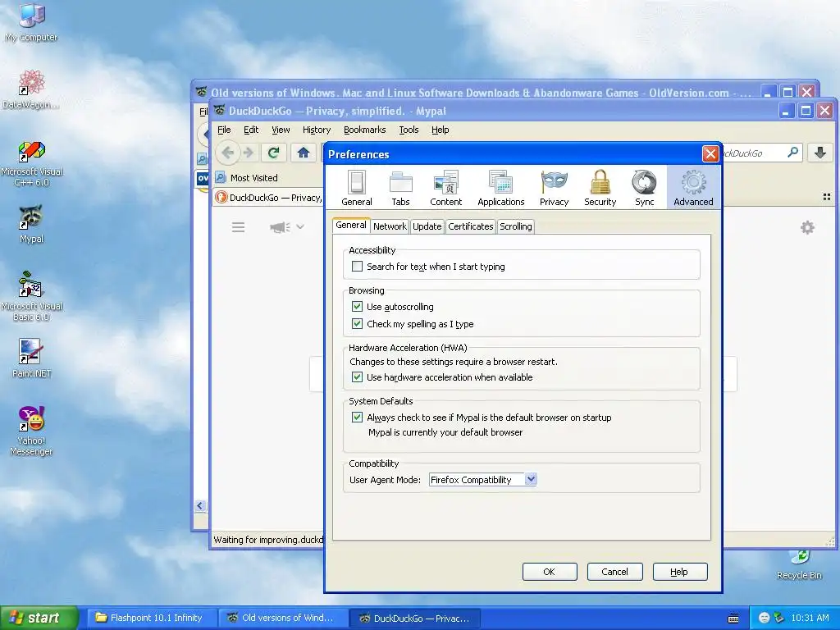Screen dimensions: 840x630
Task: Switch to the Flashpoint 10.1 Infinity taskbar item
Action: pos(150,618)
